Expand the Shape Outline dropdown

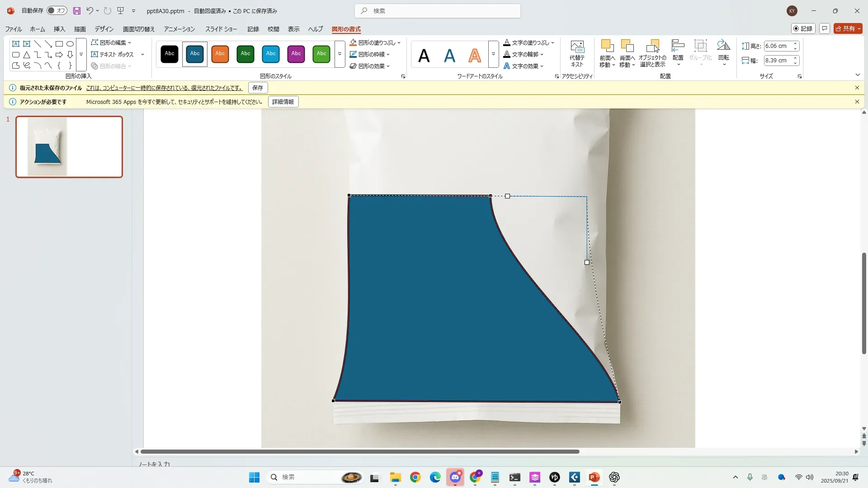[388, 55]
